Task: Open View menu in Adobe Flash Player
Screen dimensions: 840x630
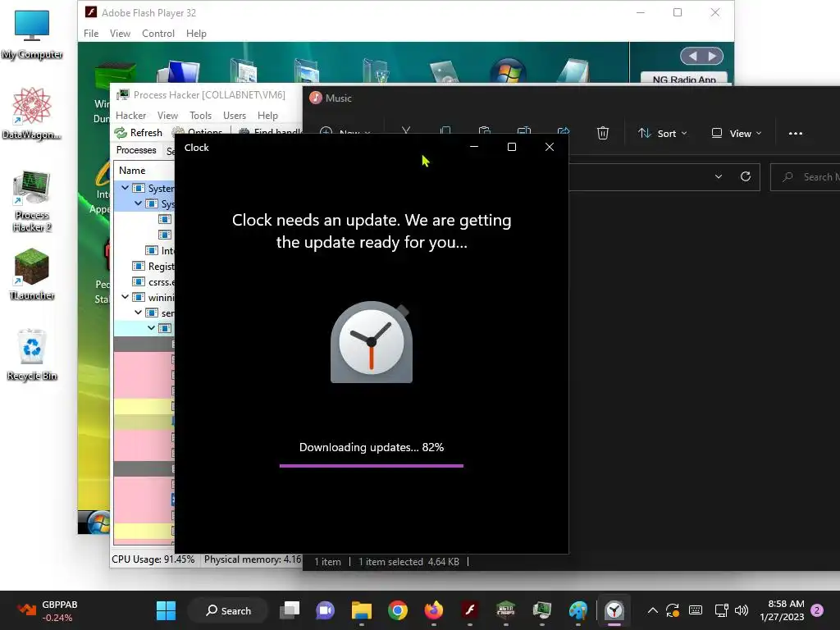Action: [x=120, y=33]
